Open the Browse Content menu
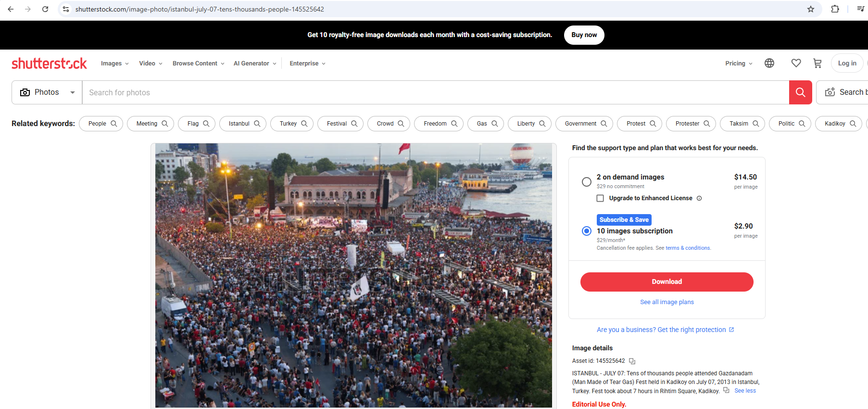This screenshot has width=868, height=409. (x=198, y=64)
